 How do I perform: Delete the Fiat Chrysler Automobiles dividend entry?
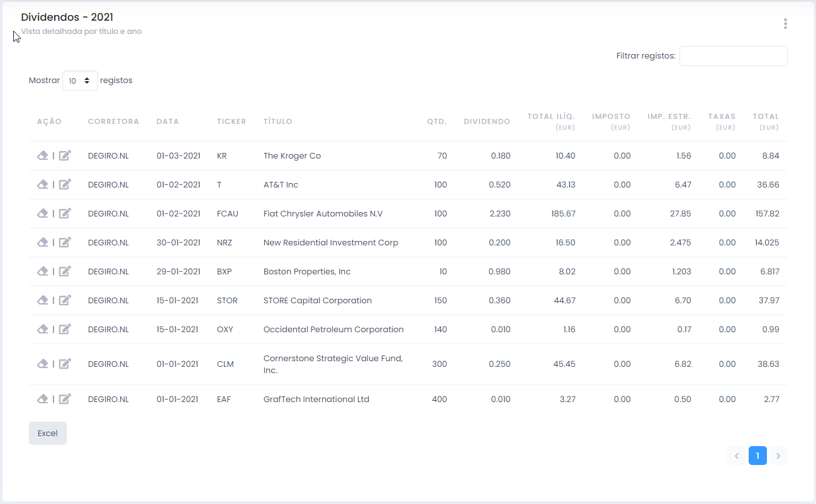(43, 213)
